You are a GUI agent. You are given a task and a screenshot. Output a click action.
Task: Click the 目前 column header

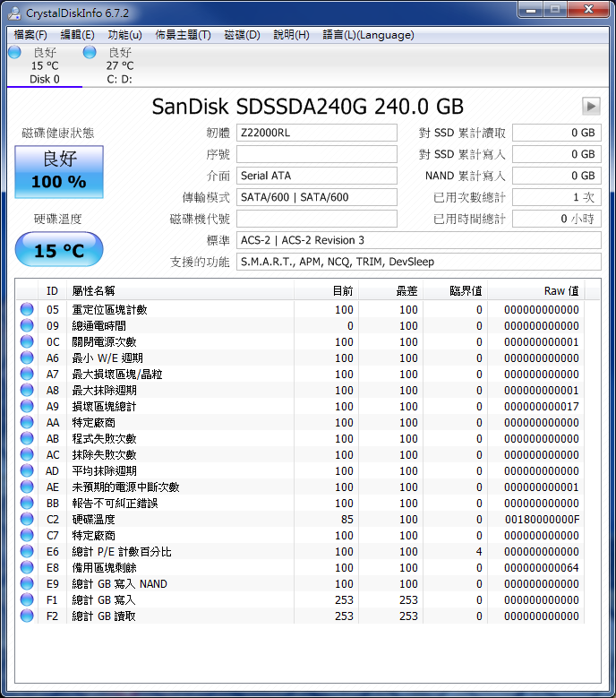coord(326,290)
